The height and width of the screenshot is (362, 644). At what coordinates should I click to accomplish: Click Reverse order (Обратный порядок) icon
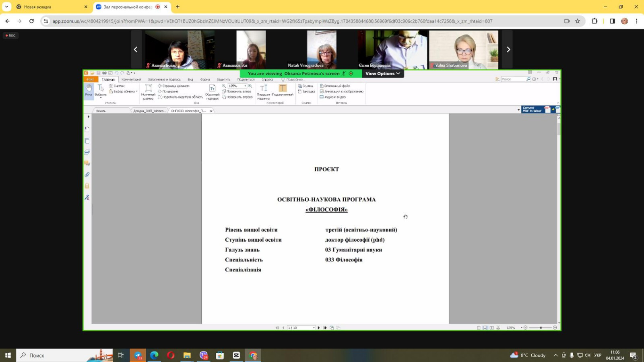[x=212, y=92]
